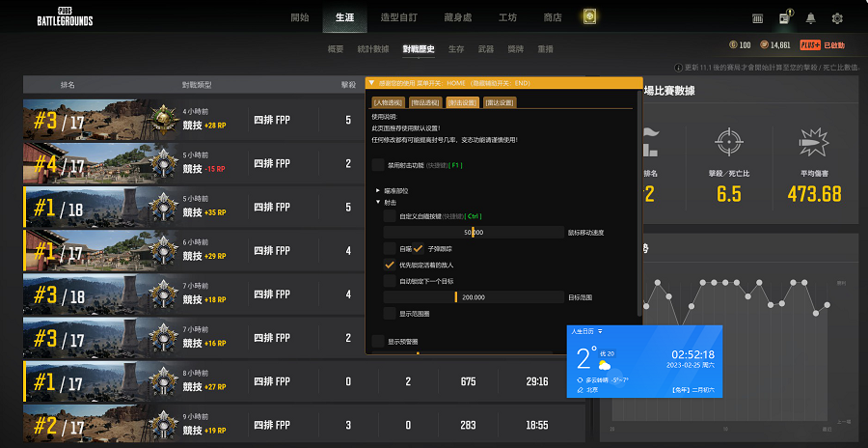Open the 人生日历 widget dropdown arrow
The width and height of the screenshot is (868, 448).
[600, 331]
